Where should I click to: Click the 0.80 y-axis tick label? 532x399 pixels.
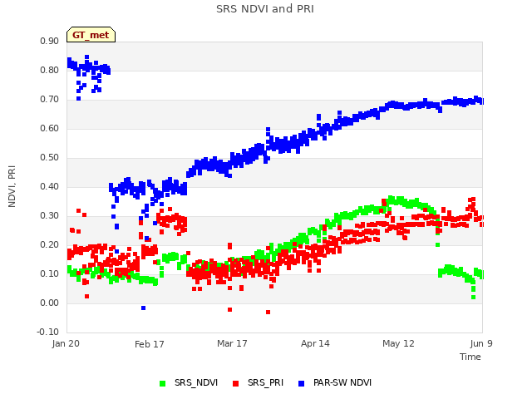point(50,70)
